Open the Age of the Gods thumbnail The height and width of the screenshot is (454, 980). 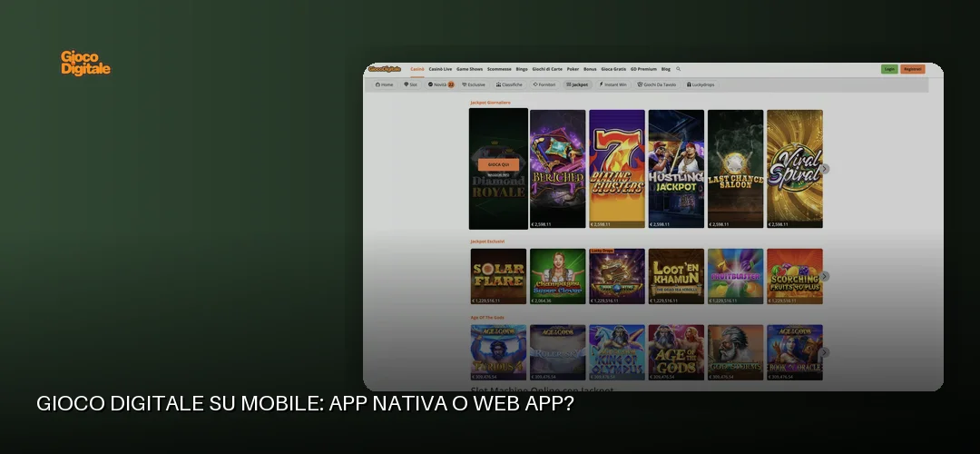676,352
